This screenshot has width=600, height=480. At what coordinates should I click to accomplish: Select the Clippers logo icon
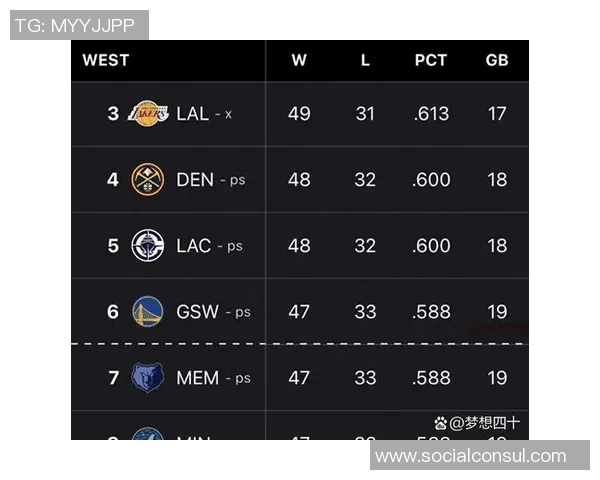[148, 246]
